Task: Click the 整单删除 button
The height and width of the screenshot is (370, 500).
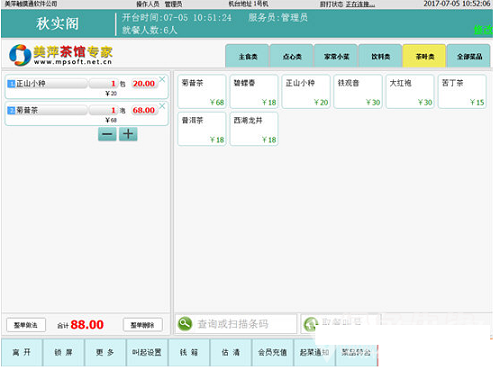Action: 143,325
